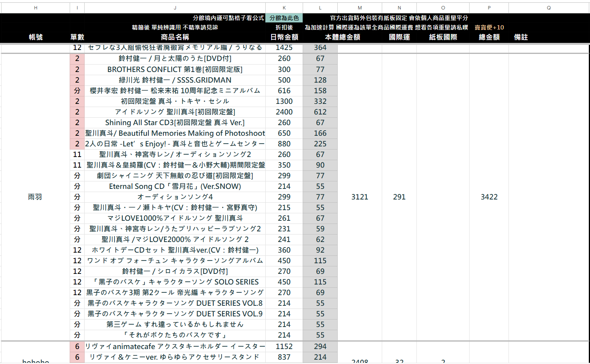Click the '單數' header cell
This screenshot has width=590, height=364.
pyautogui.click(x=77, y=37)
